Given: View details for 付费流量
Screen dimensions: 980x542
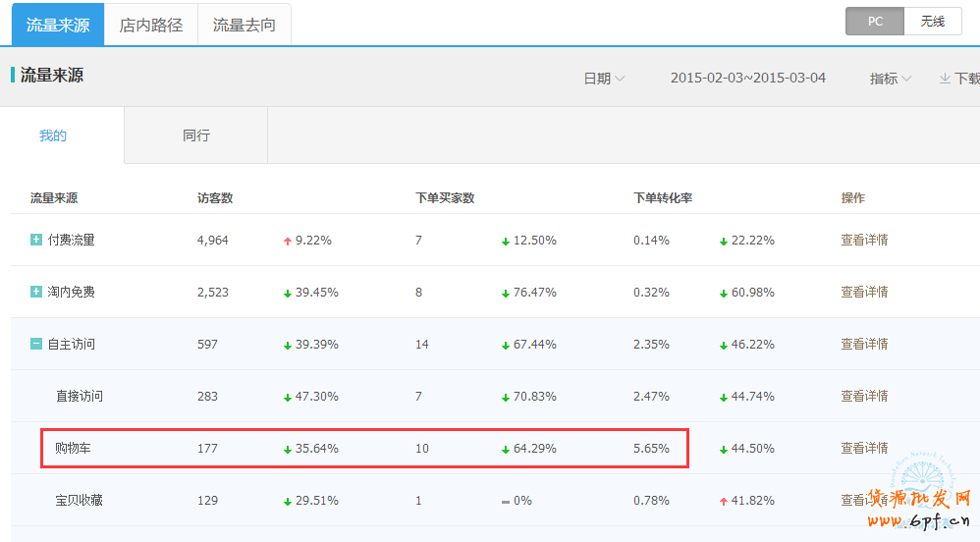Looking at the screenshot, I should pyautogui.click(x=864, y=240).
